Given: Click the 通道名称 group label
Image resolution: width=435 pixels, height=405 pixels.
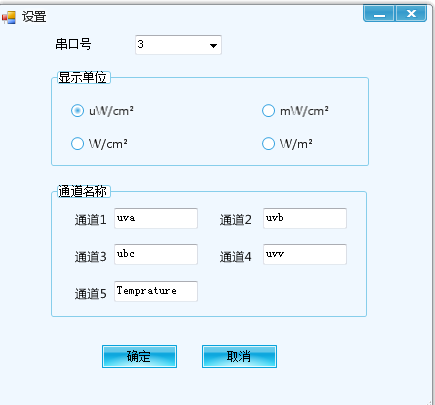Looking at the screenshot, I should 83,191.
